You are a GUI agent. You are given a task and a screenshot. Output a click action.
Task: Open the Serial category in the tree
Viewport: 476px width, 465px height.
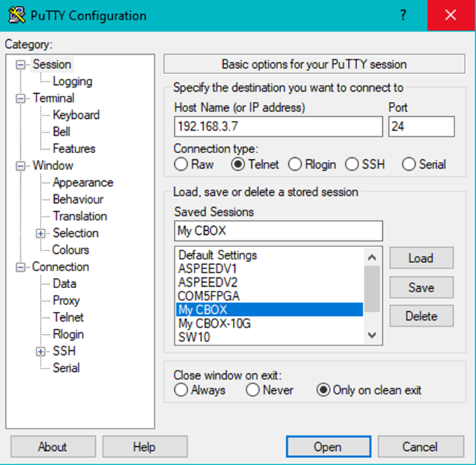pos(66,368)
